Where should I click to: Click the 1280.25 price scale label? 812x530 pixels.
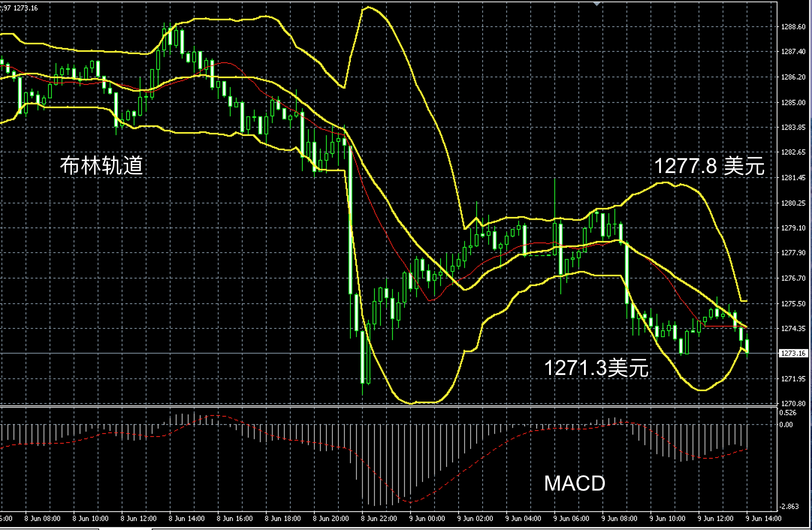[x=793, y=203]
